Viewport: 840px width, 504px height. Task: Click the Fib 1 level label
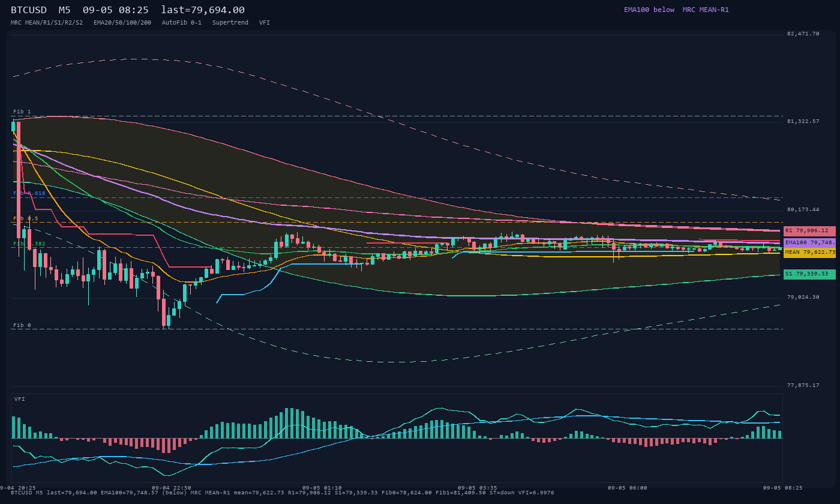pyautogui.click(x=22, y=112)
